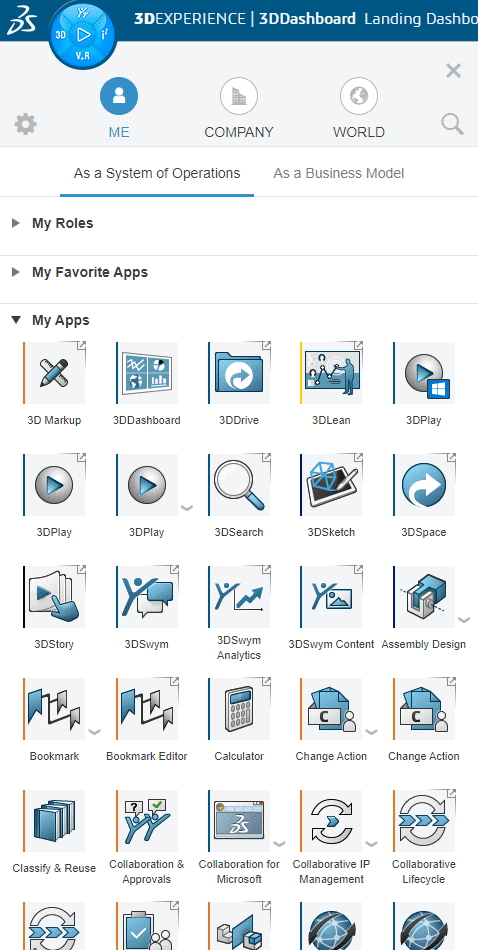Switch to As a Business Model tab
This screenshot has height=950, width=478.
click(339, 173)
